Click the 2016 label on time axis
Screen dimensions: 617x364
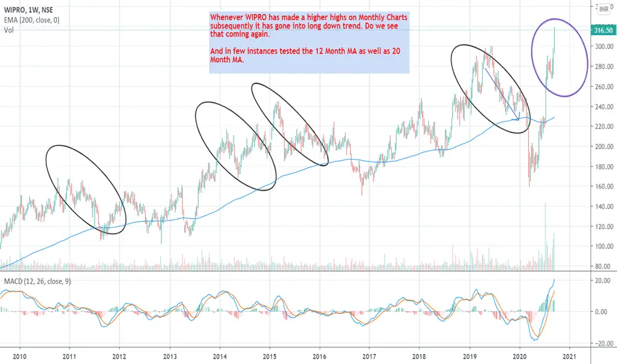point(320,357)
